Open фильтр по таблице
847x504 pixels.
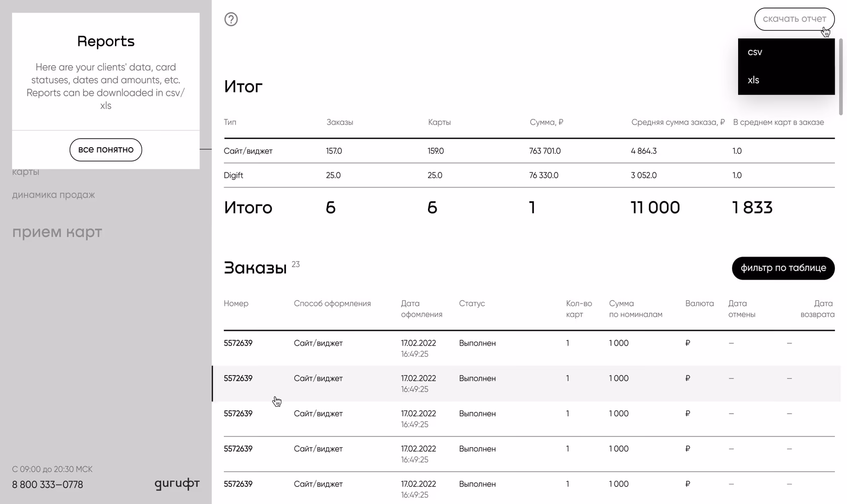[x=782, y=268]
